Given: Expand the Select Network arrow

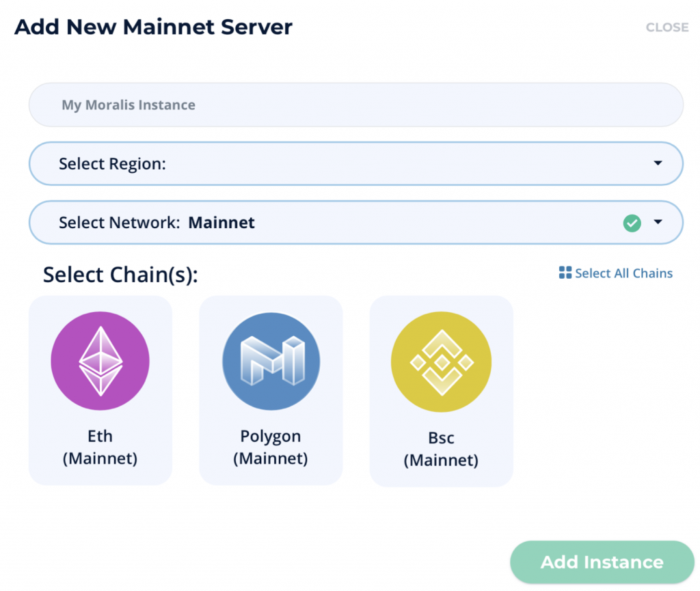Looking at the screenshot, I should click(x=658, y=221).
